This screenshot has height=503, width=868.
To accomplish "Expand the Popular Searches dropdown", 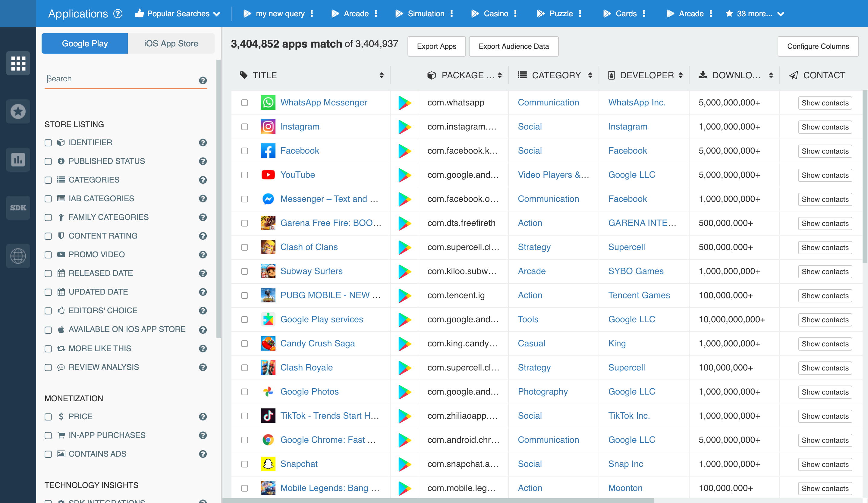I will point(178,14).
